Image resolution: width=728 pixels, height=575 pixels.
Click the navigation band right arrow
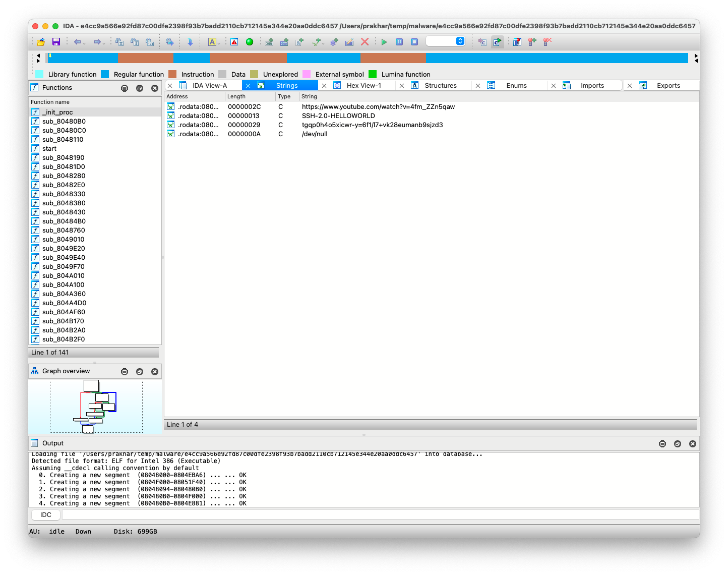[x=696, y=55]
